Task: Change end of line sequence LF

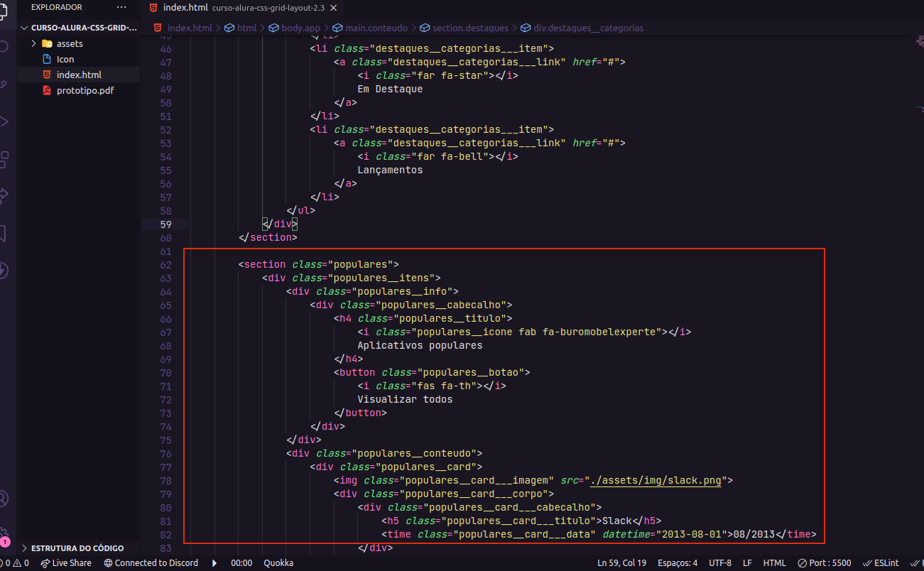Action: pyautogui.click(x=747, y=563)
